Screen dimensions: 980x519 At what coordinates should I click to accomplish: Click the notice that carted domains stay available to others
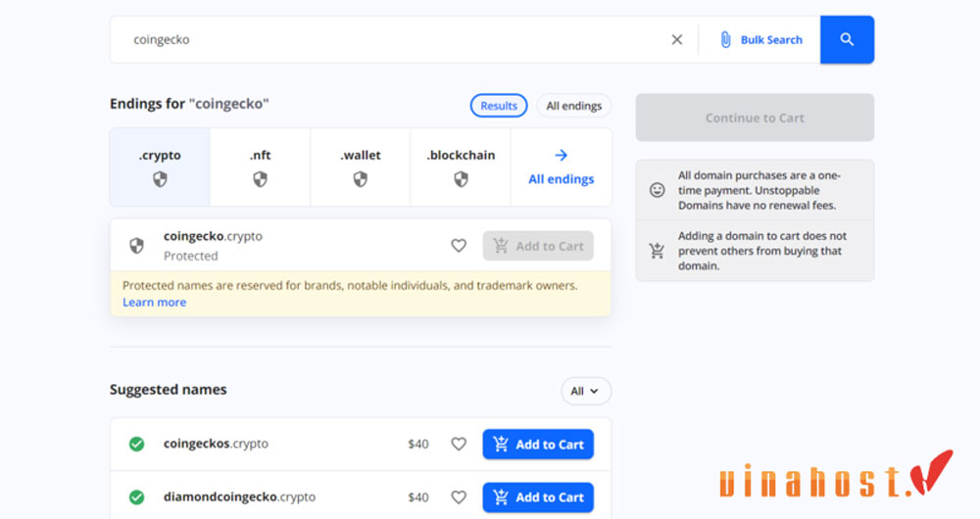tap(761, 251)
